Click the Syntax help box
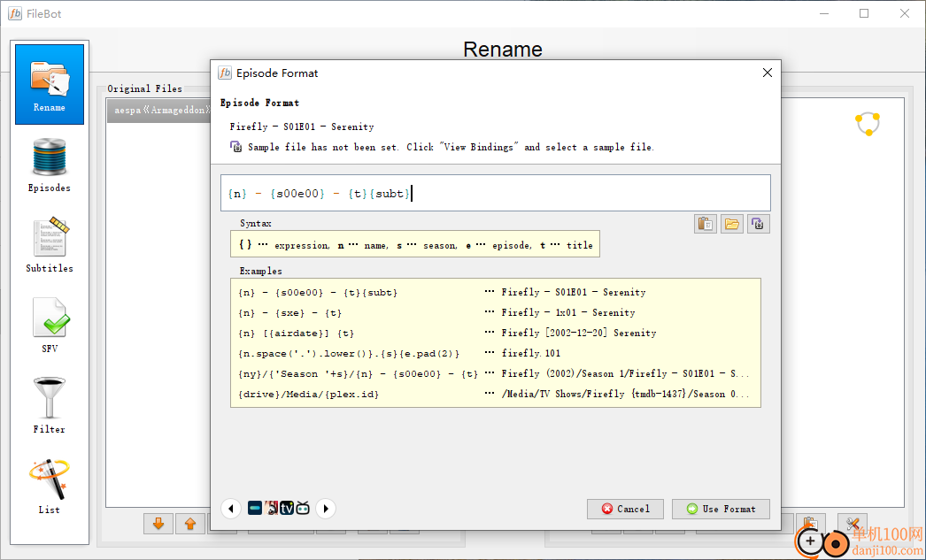 (415, 243)
